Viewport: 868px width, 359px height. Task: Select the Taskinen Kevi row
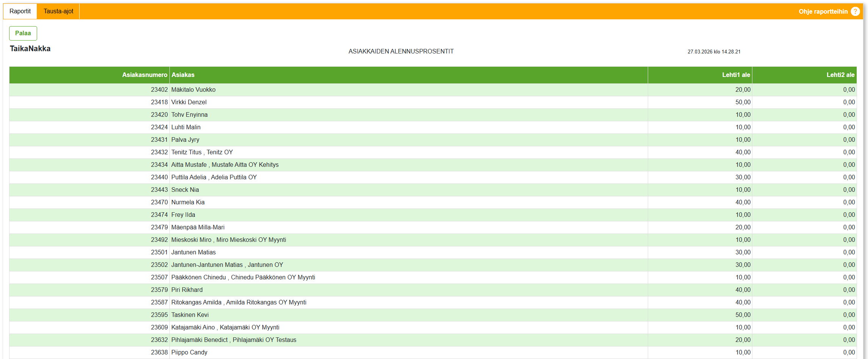[x=190, y=315]
